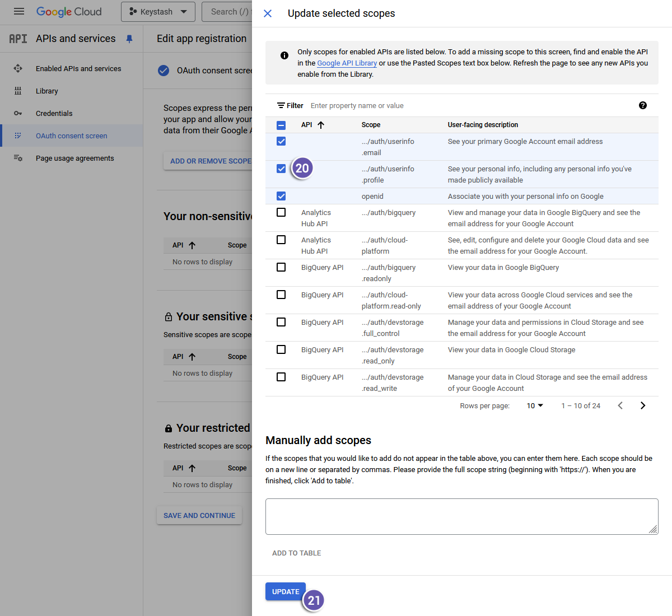The width and height of the screenshot is (672, 616).
Task: Close the Update selected scopes panel
Action: [268, 13]
